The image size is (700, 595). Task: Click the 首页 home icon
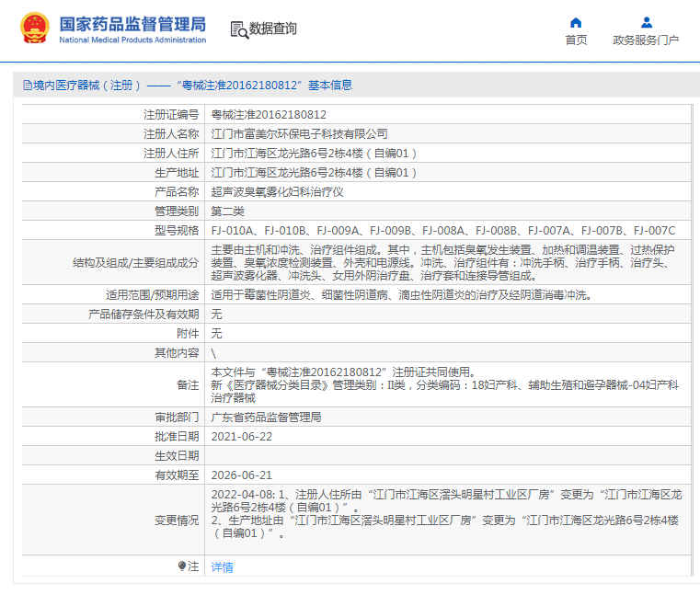coord(576,22)
